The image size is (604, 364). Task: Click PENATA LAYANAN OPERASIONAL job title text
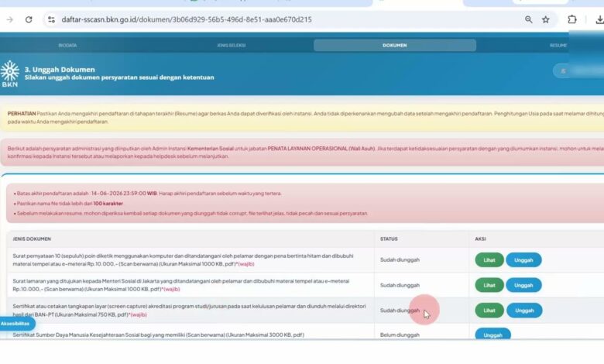321,148
